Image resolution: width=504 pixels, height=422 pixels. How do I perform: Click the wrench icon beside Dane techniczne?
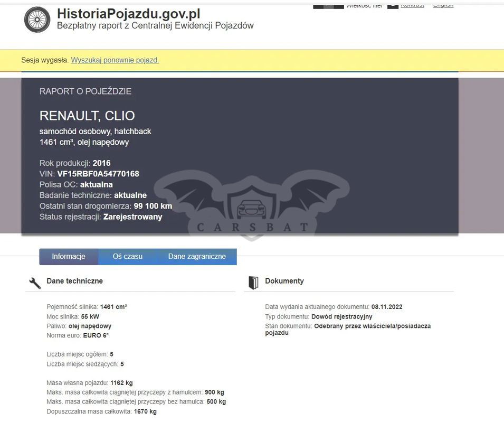(35, 283)
